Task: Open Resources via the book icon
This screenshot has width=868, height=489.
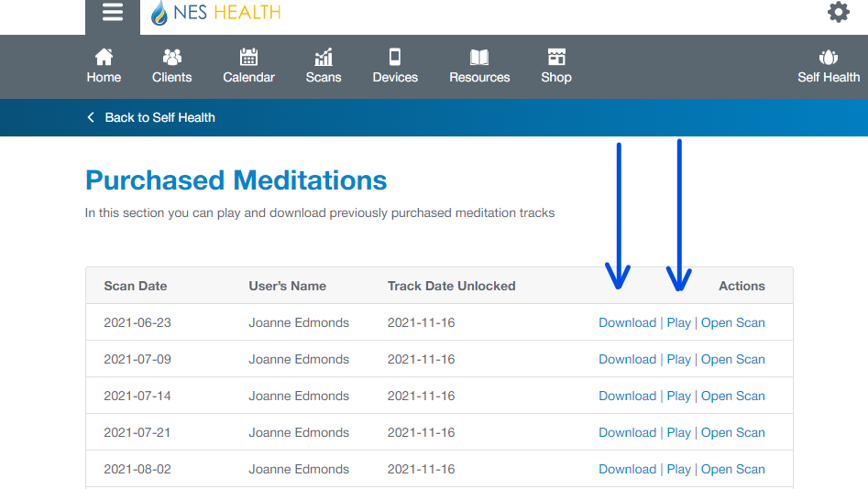Action: coord(479,58)
